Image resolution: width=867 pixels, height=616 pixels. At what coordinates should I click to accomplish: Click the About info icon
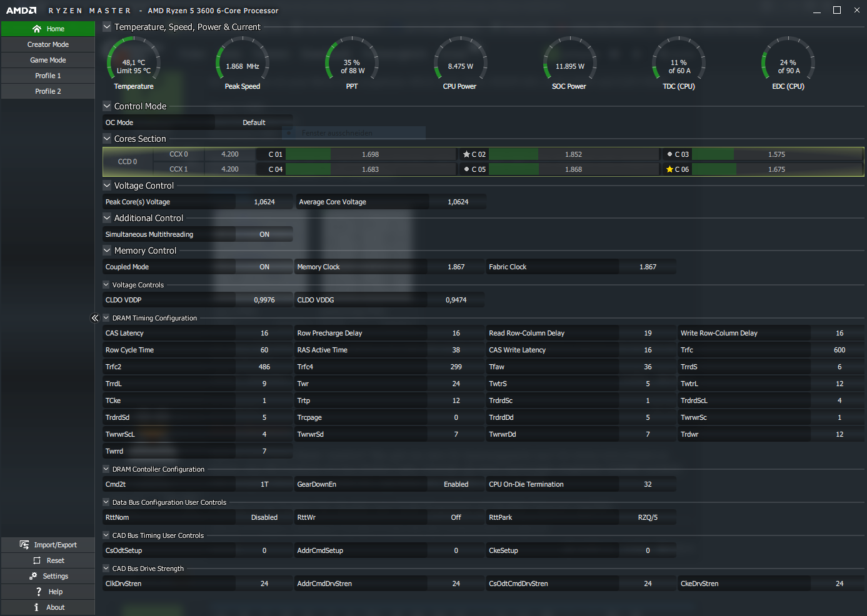click(x=36, y=607)
